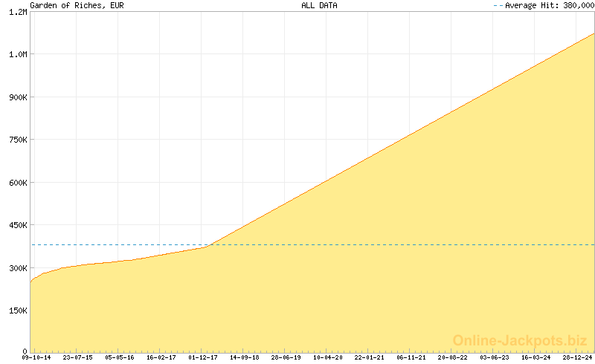Viewport: 595px width, 364px height.
Task: Select the 23-07-15 date label
Action: click(x=77, y=357)
